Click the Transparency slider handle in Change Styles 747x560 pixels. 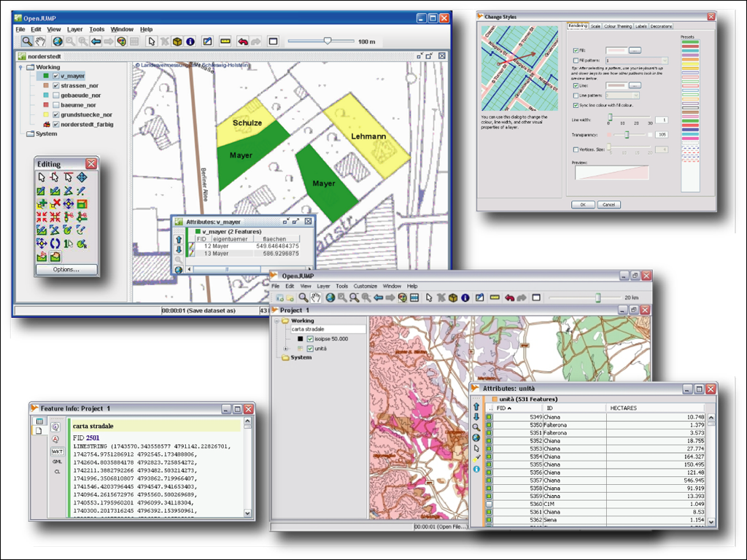tap(627, 135)
